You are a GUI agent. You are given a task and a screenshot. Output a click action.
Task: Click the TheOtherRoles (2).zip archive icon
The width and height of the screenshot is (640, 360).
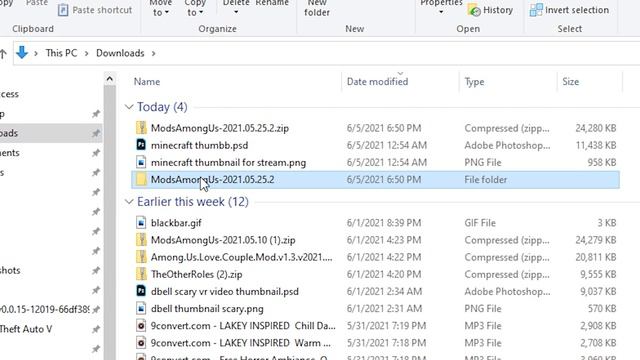[x=141, y=274]
